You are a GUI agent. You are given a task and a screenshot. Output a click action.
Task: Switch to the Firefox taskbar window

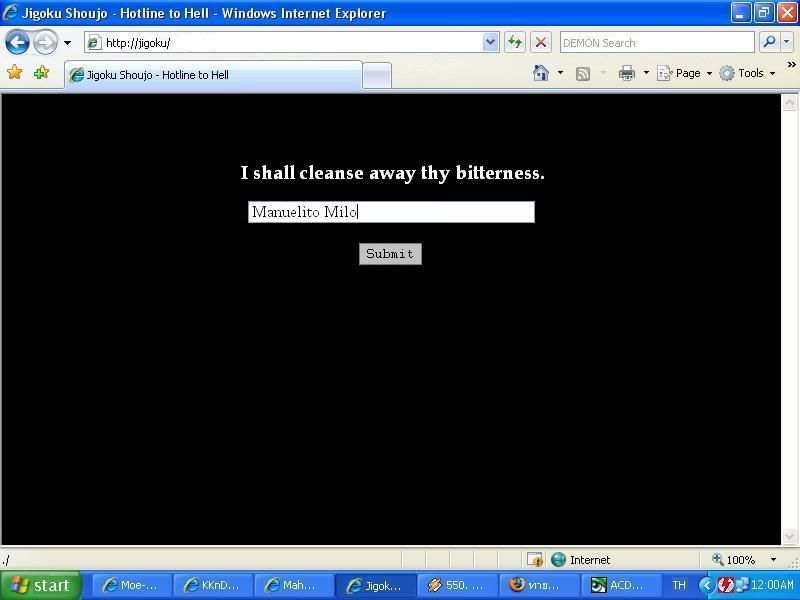[x=539, y=585]
